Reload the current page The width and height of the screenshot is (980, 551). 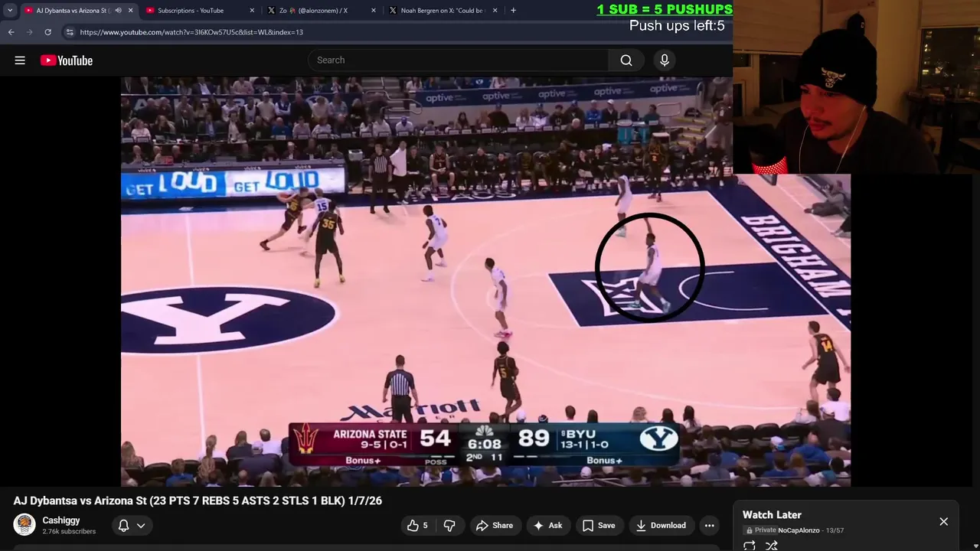pos(47,32)
